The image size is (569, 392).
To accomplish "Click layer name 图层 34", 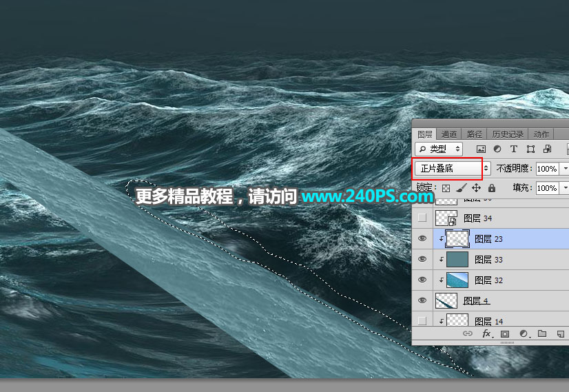I will click(x=478, y=218).
